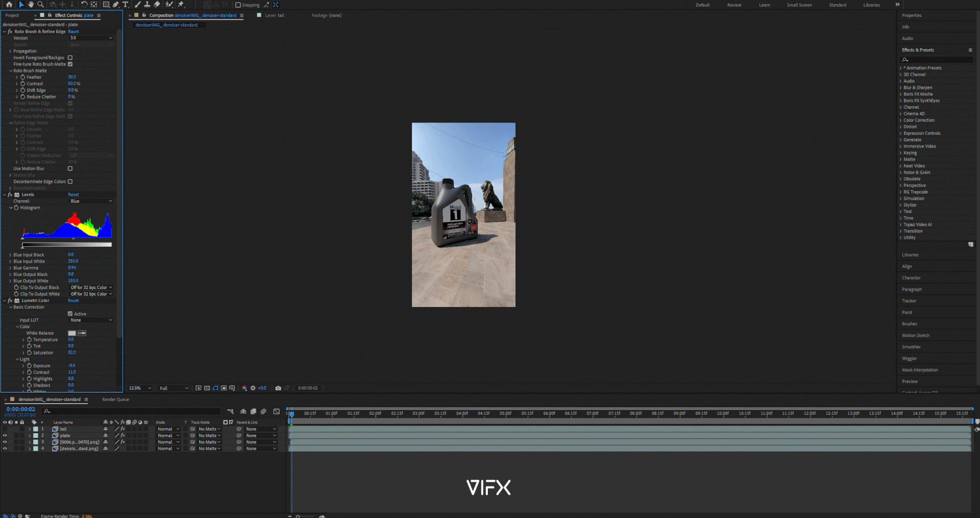Screen dimensions: 980x518
Task: Toggle Lumetri Basic Correction Active checkbox
Action: 70,314
